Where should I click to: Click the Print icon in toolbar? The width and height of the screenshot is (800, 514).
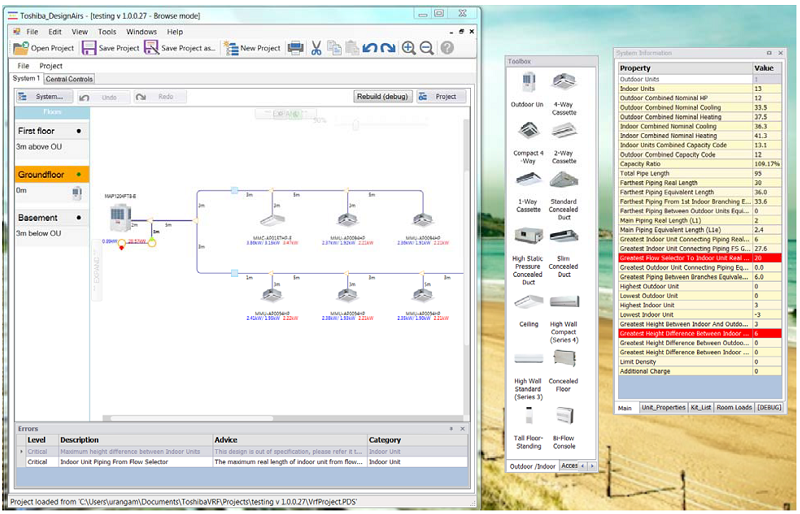pos(295,48)
